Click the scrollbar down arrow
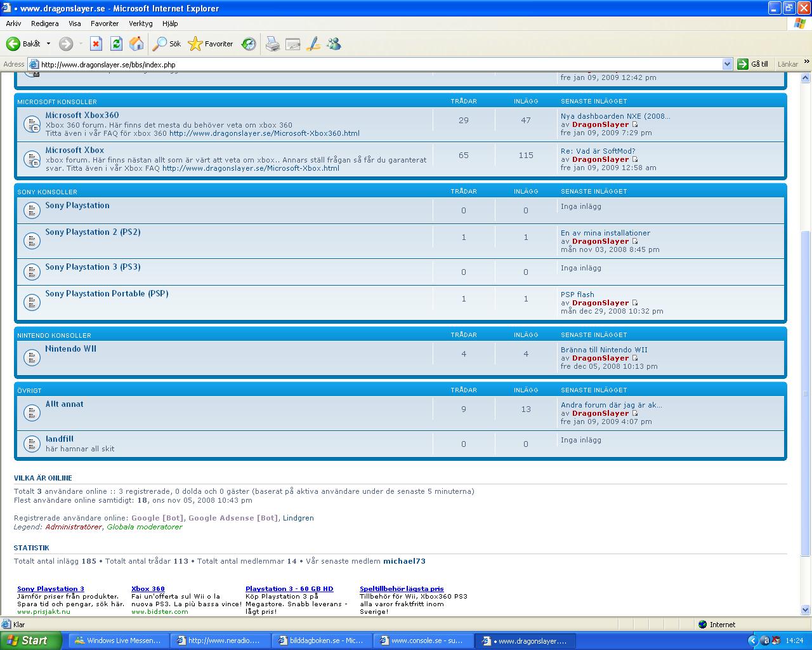The width and height of the screenshot is (812, 650). point(806,610)
